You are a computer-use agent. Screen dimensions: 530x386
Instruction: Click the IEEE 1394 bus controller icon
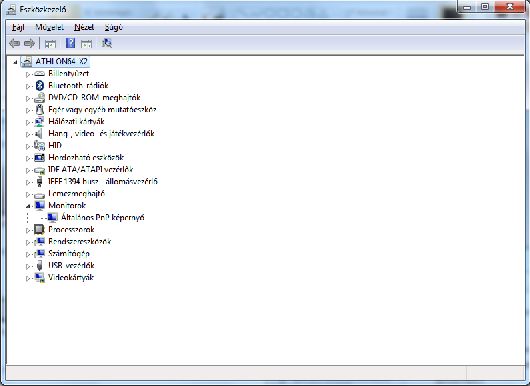pos(40,182)
